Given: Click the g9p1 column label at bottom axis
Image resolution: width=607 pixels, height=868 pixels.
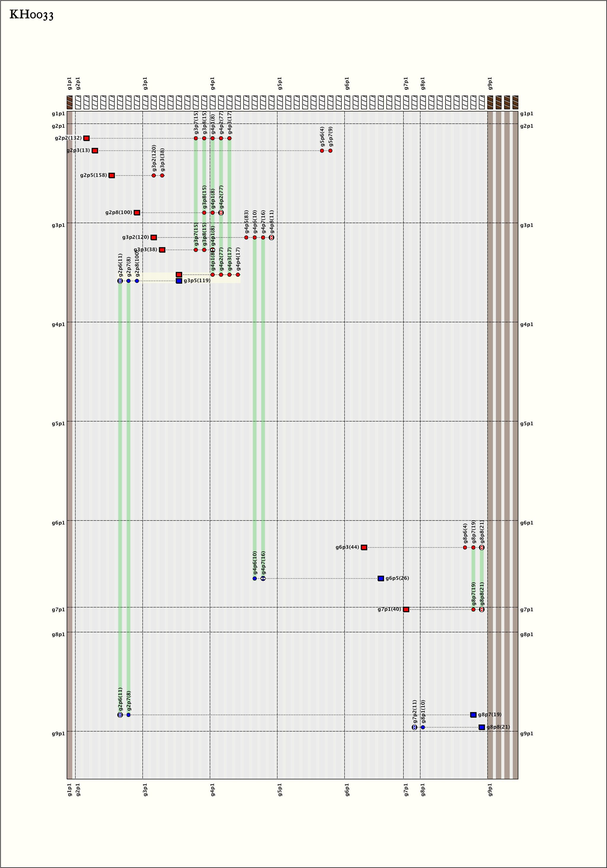Looking at the screenshot, I should (x=490, y=790).
